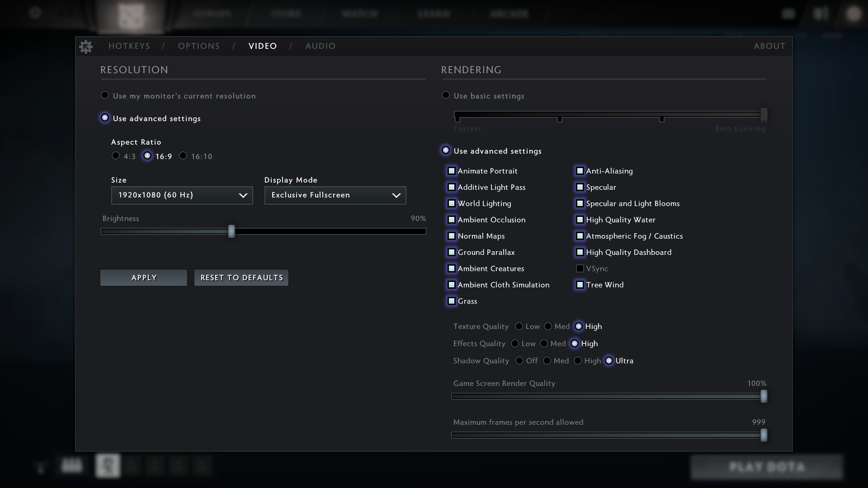Open the Audio settings tab
The height and width of the screenshot is (488, 868).
(320, 46)
